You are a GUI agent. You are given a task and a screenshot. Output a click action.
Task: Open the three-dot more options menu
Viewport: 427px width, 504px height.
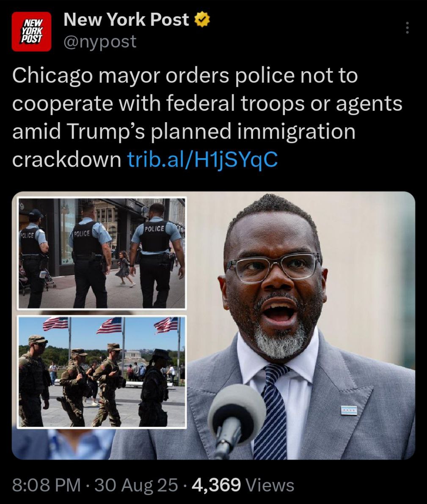[407, 28]
